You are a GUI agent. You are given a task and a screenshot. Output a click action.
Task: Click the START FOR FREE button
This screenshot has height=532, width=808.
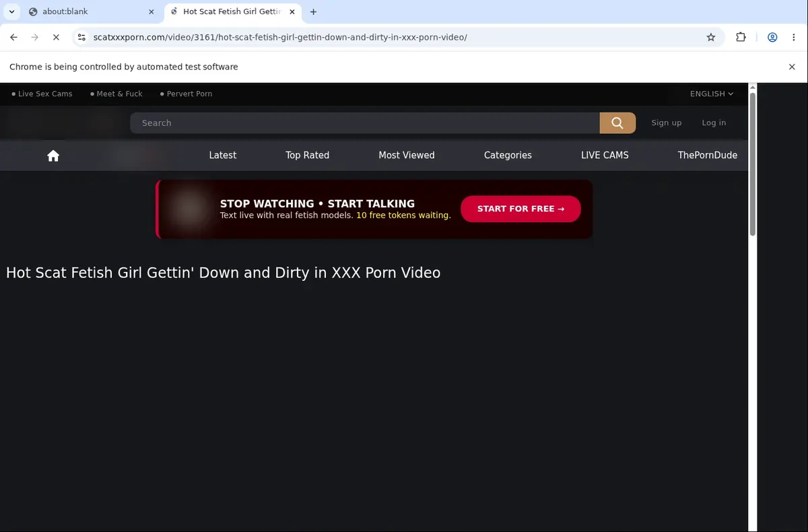tap(520, 209)
